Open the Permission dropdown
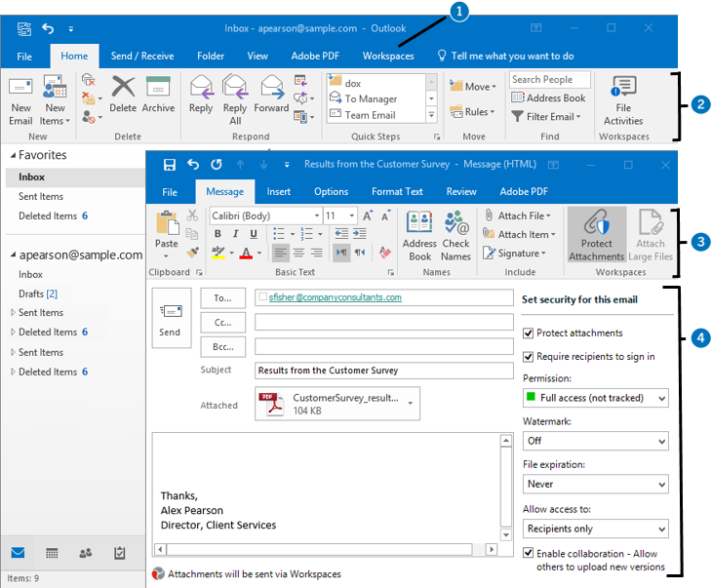 595,398
